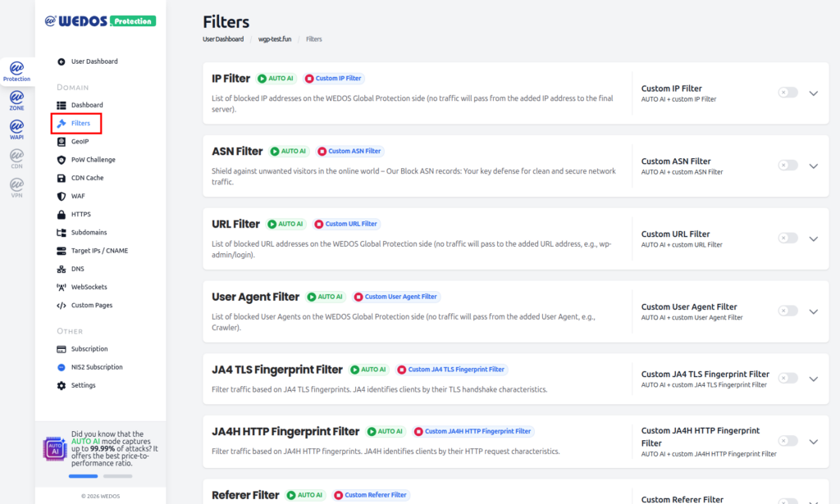Expand Custom JA4 TLS Fingerprint Filter chevron

(813, 379)
